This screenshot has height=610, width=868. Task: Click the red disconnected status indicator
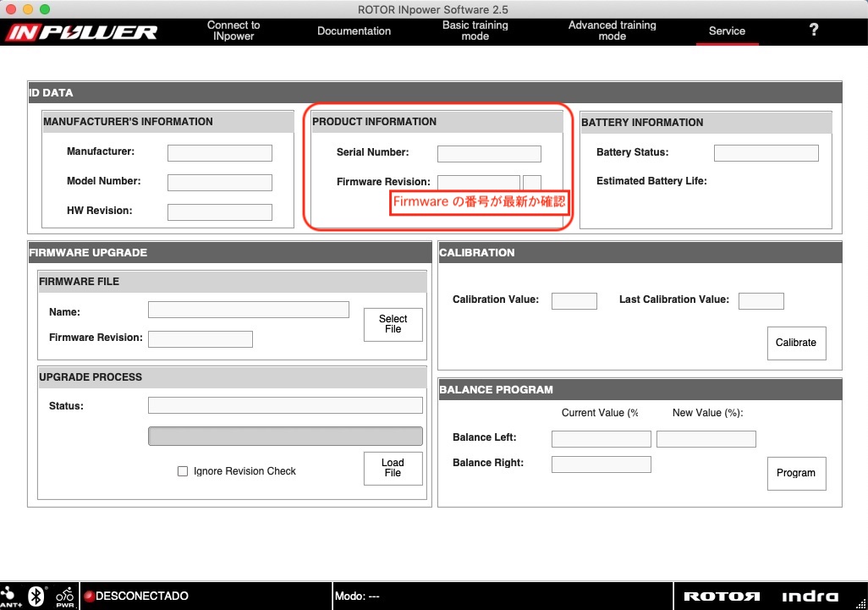tap(89, 596)
